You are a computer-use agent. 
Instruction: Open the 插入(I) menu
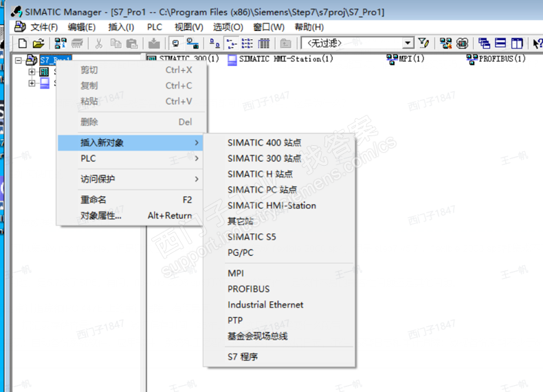121,27
